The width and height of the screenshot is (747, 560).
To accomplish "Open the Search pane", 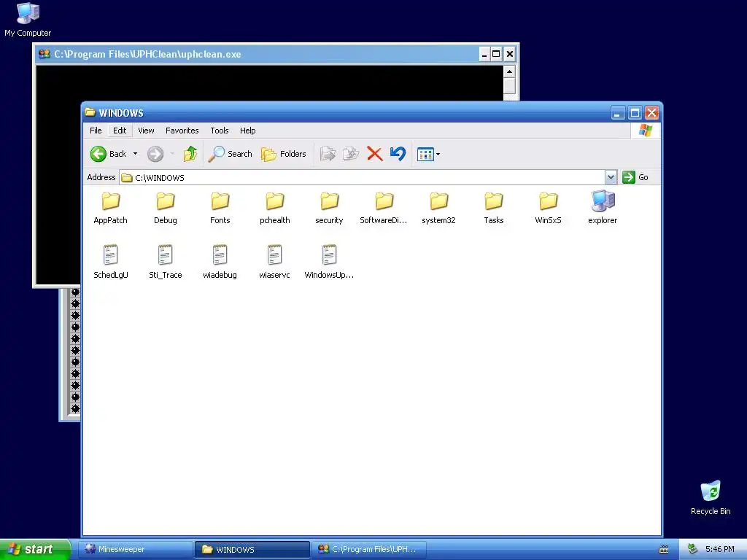I will (x=230, y=154).
